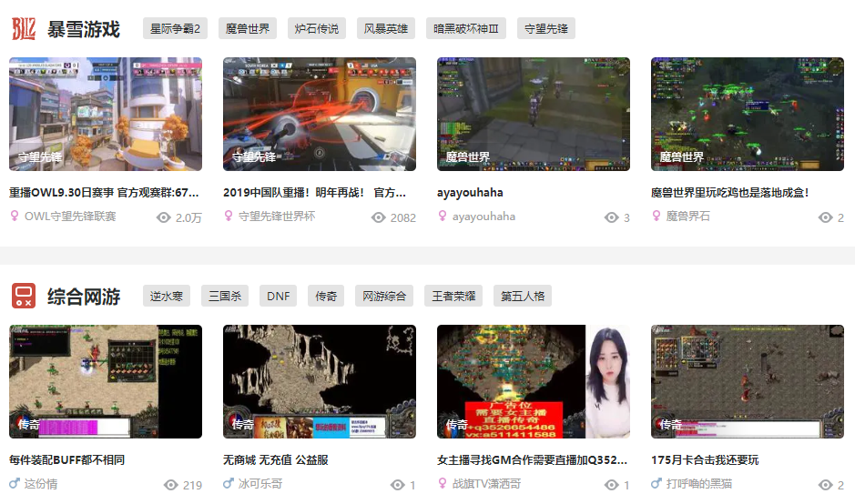Image resolution: width=855 pixels, height=504 pixels.
Task: Open the 每件装配BUFF都不相同 stream thumbnail
Action: (106, 381)
